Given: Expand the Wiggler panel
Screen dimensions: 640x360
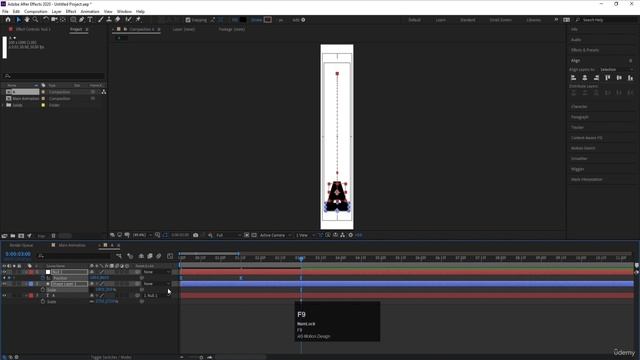Looking at the screenshot, I should click(577, 169).
